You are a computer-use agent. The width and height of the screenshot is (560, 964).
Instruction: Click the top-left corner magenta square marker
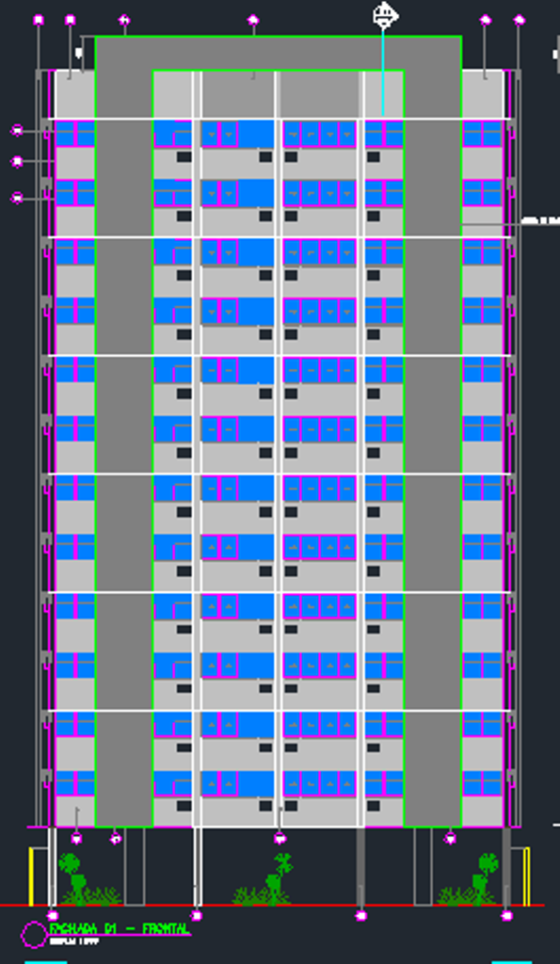point(39,21)
